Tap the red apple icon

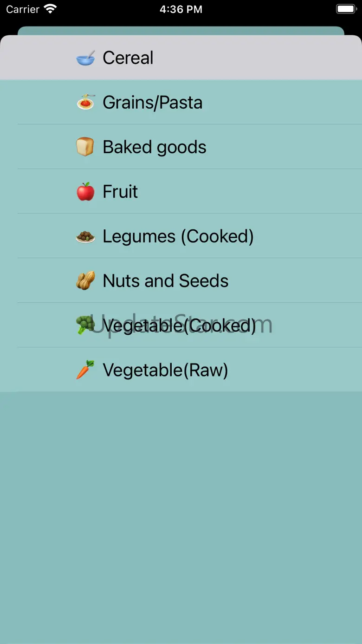pos(85,191)
